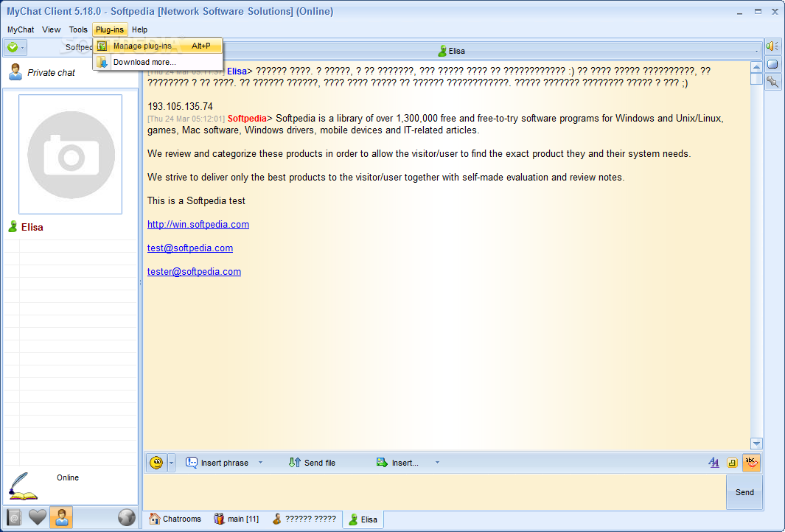
Task: Toggle the sound speaker icon
Action: (x=772, y=46)
